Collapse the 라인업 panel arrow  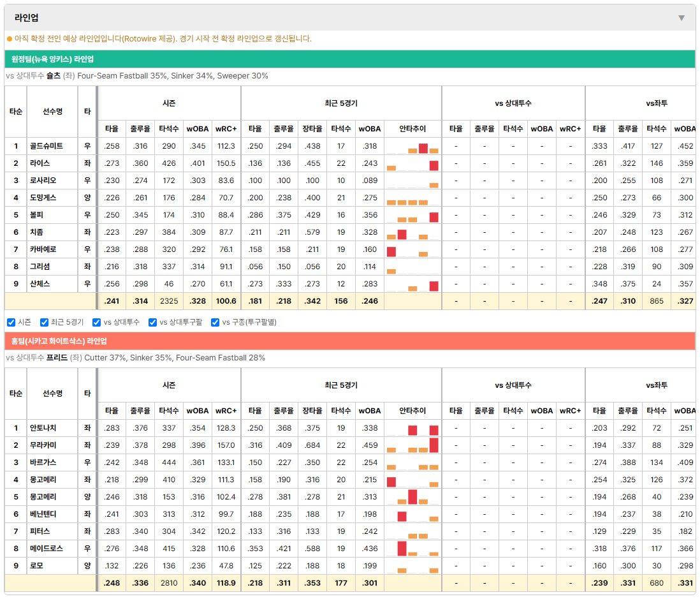click(x=682, y=18)
